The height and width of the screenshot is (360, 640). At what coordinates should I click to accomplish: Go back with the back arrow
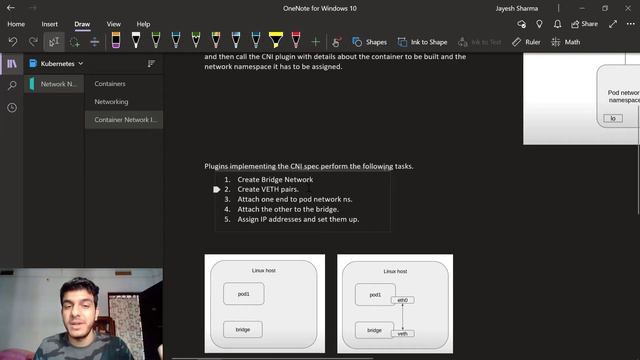click(11, 8)
